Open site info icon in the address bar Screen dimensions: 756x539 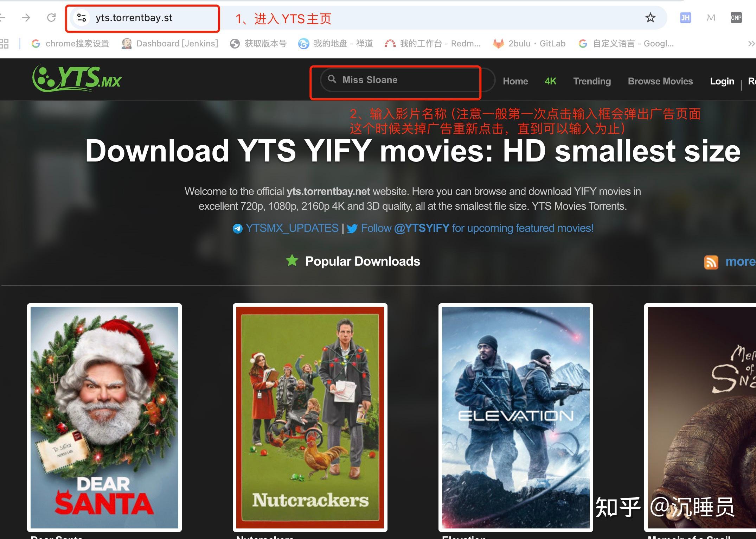pyautogui.click(x=82, y=18)
